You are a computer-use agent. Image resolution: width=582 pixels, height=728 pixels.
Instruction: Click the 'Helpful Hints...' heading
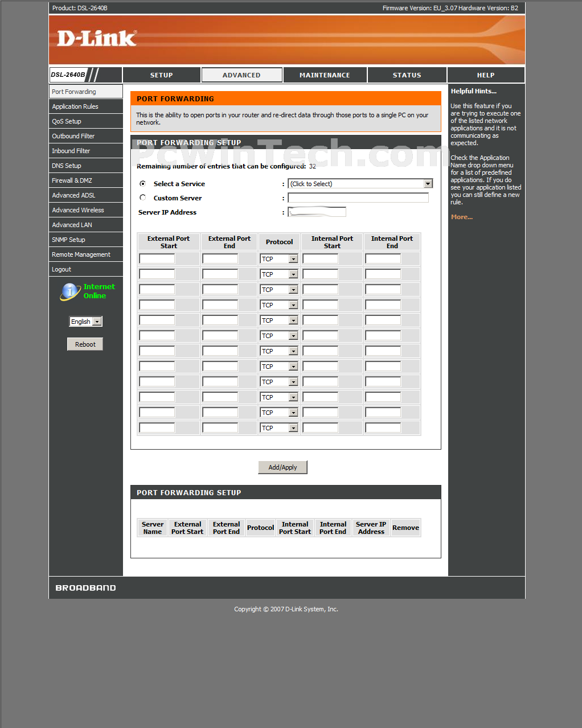(474, 91)
